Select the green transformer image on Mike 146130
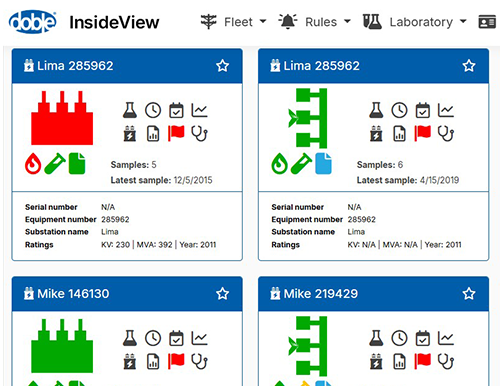The height and width of the screenshot is (386, 500). [62, 346]
